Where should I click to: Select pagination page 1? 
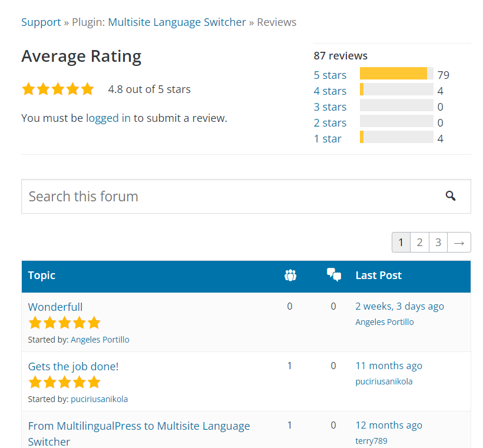[401, 243]
